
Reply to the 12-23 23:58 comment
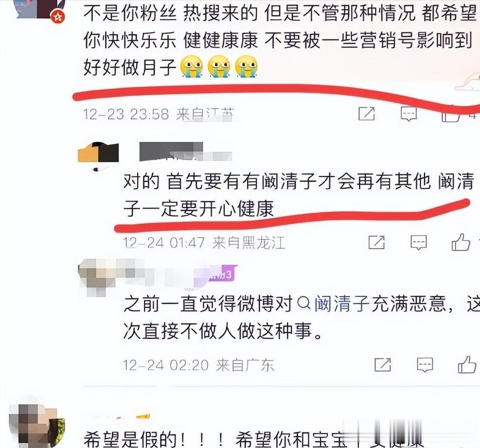409,114
